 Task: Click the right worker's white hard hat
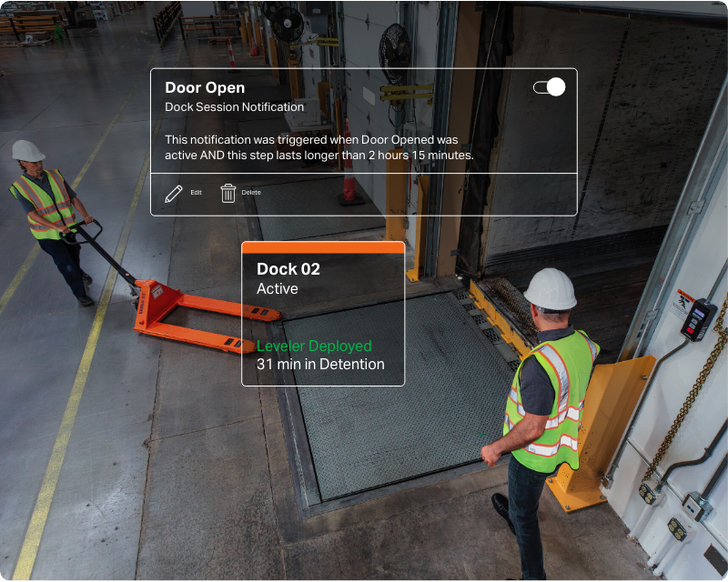click(x=550, y=289)
